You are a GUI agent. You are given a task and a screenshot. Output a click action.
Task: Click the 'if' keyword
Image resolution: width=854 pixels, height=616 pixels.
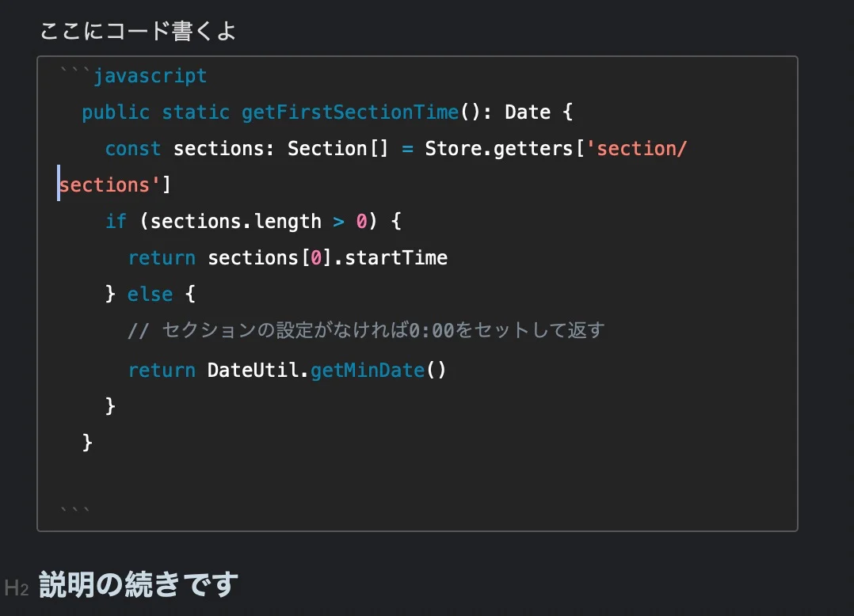tap(116, 222)
